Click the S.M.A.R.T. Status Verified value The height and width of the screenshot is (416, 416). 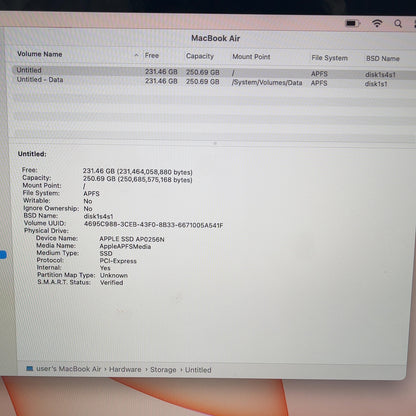[111, 282]
